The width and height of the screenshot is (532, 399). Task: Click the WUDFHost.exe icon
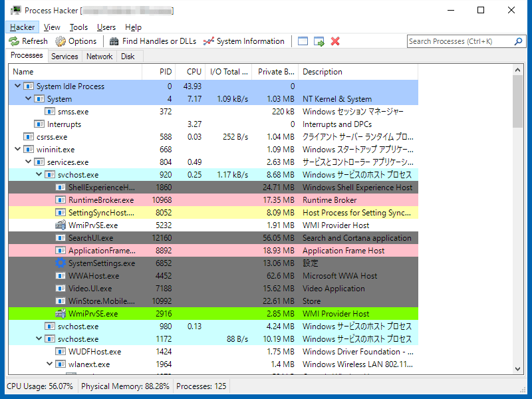tap(61, 352)
